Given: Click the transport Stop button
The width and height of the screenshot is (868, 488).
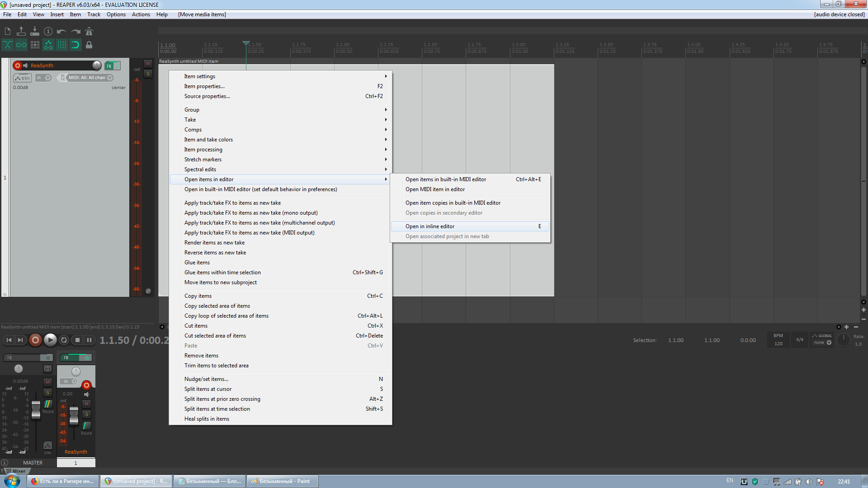Looking at the screenshot, I should 77,340.
